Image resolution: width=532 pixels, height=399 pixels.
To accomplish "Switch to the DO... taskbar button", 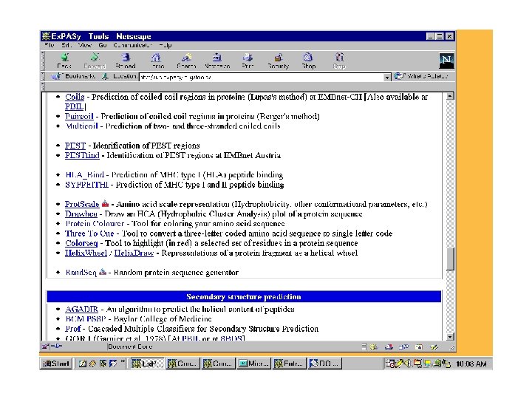I will 324,364.
